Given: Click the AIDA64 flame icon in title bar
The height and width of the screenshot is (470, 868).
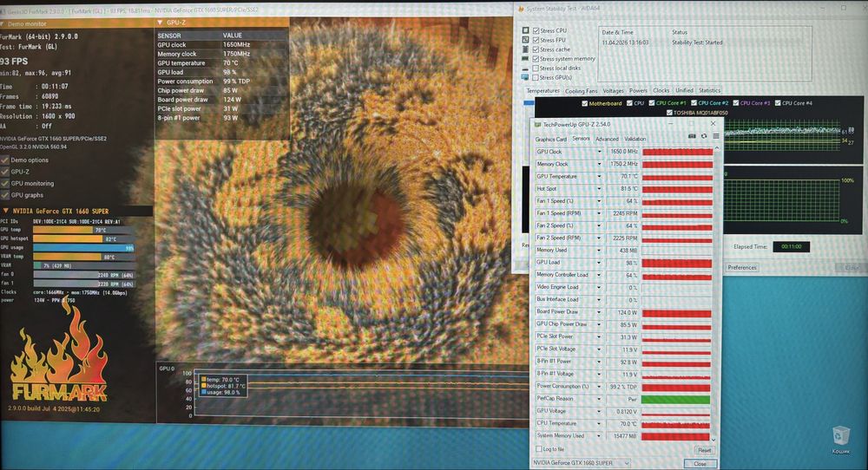Looking at the screenshot, I should pyautogui.click(x=521, y=9).
